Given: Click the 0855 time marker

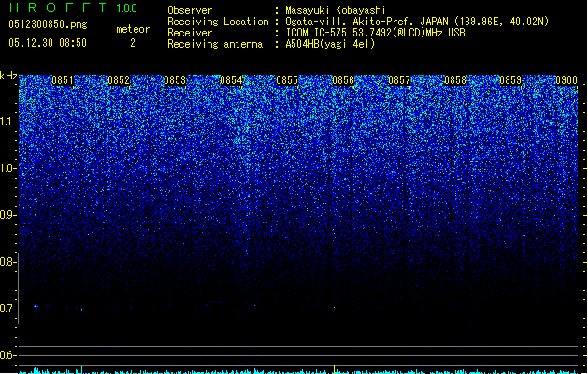Looking at the screenshot, I should pos(287,80).
